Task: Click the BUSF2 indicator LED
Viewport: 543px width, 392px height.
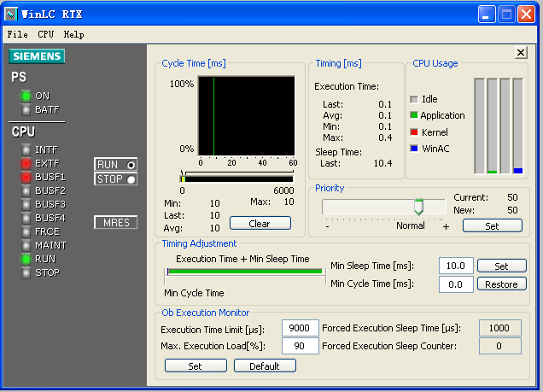Action: 26,190
